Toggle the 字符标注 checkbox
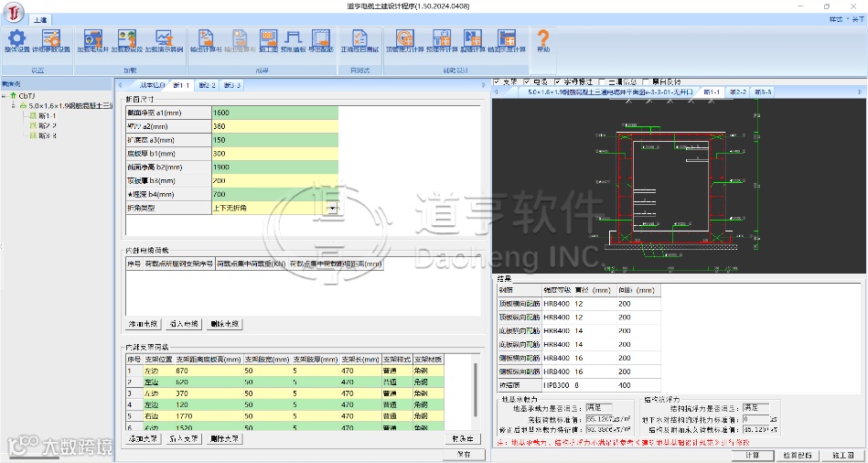Image resolution: width=868 pixels, height=463 pixels. [x=557, y=81]
